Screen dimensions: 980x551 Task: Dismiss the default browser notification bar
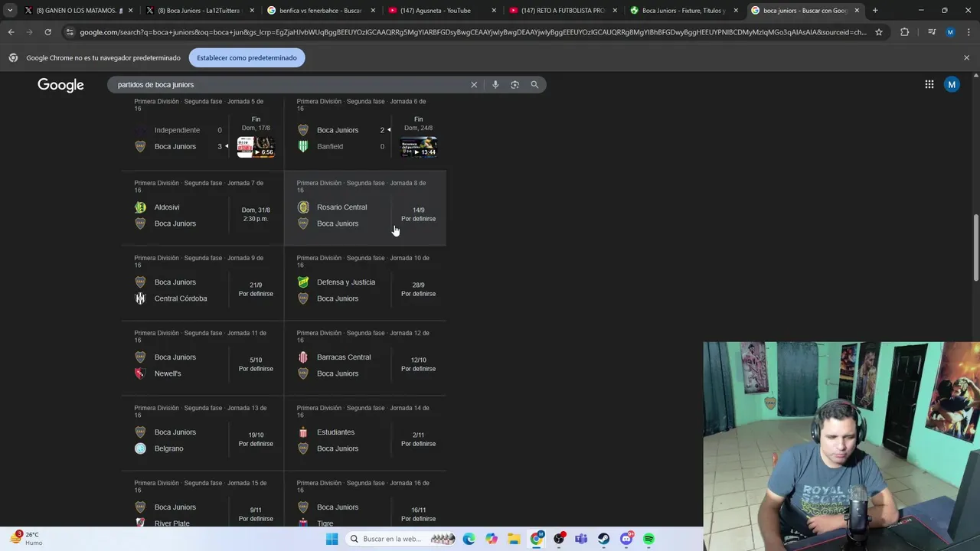(966, 58)
